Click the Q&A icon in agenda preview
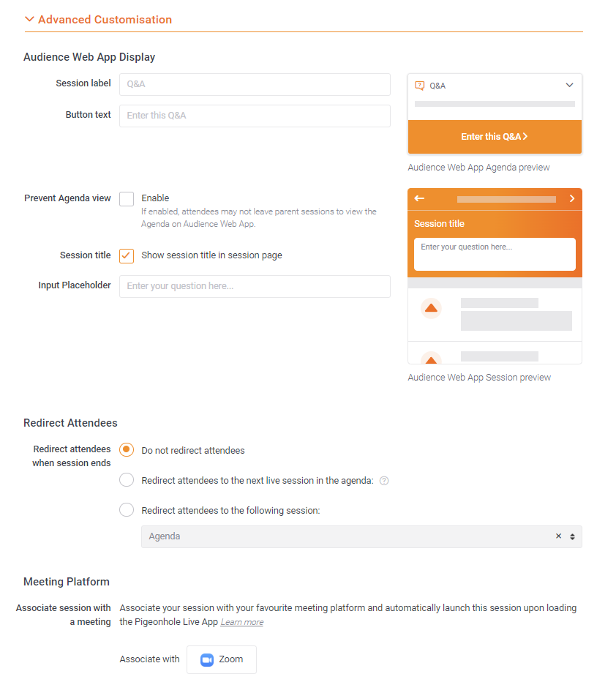Image resolution: width=616 pixels, height=674 pixels. click(x=419, y=86)
